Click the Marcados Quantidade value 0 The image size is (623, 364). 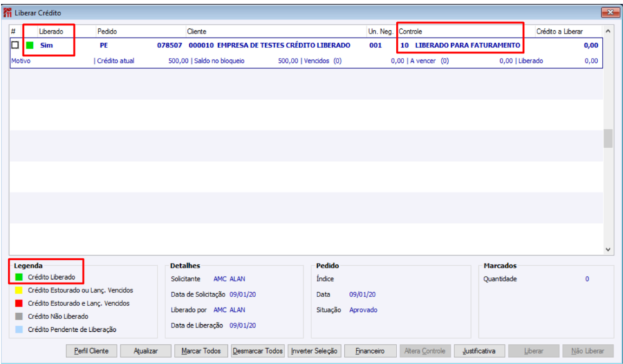[x=587, y=279]
